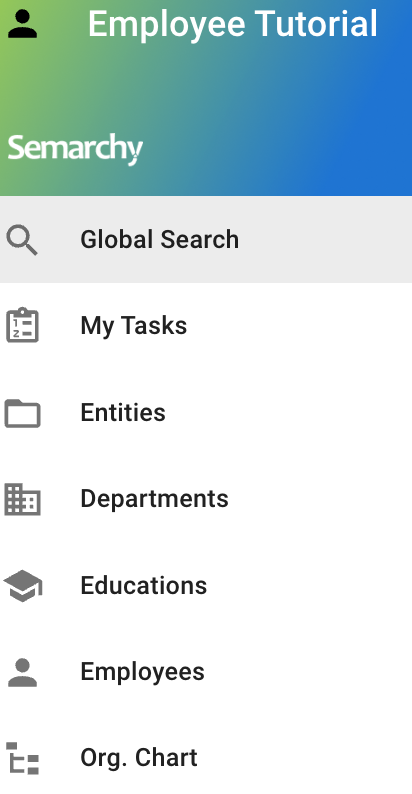Open the Educations menu entry
Viewport: 412px width, 794px height.
206,585
